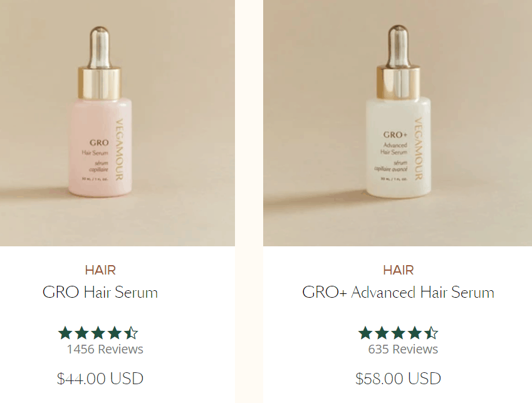Click half-filled fifth star of GRO Hair Serum

tap(131, 333)
